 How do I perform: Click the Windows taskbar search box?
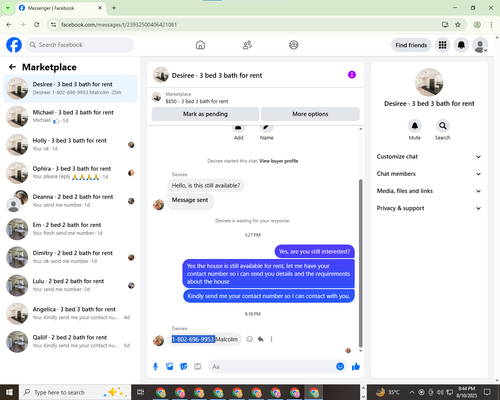click(75, 392)
